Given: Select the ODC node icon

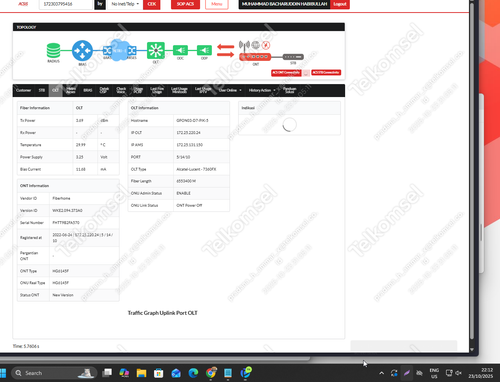Looking at the screenshot, I should point(180,50).
